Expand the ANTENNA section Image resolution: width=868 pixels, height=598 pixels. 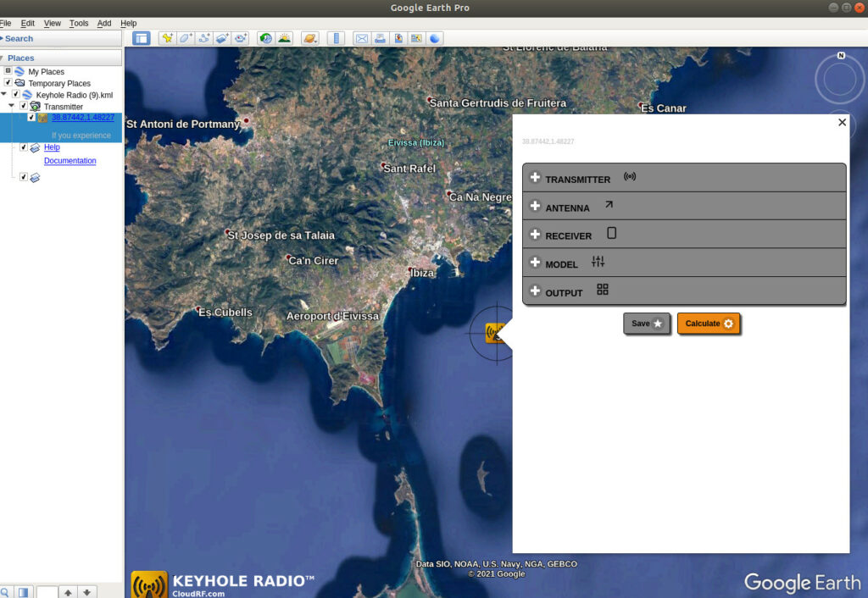coord(684,207)
